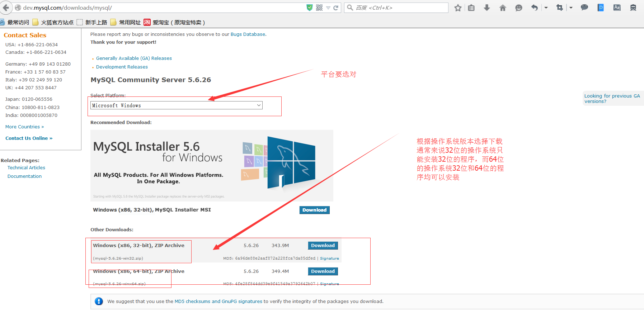Open Contact Us Online link
This screenshot has height=322, width=644.
click(x=29, y=138)
